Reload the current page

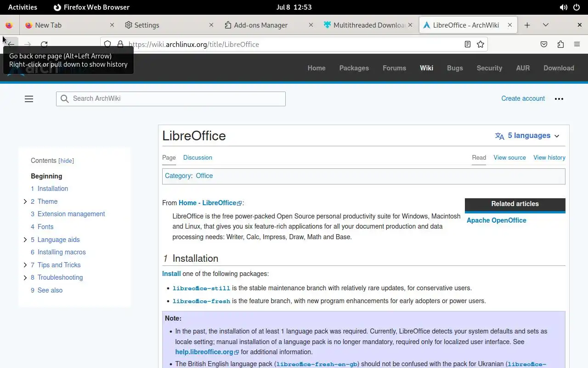[44, 44]
